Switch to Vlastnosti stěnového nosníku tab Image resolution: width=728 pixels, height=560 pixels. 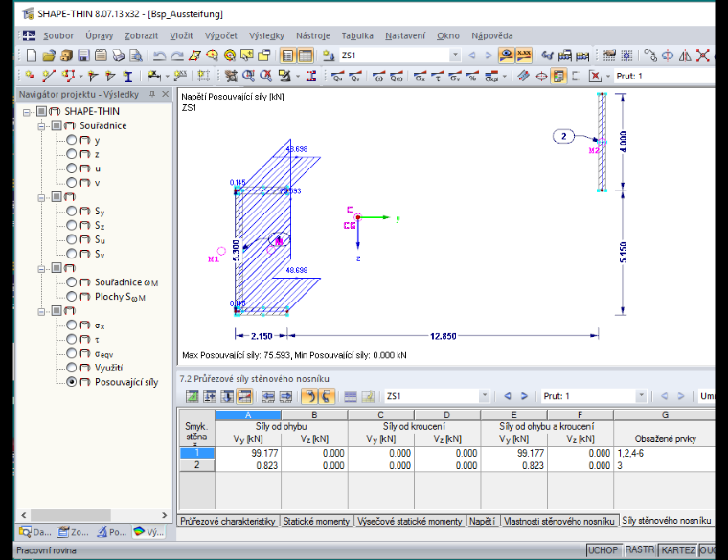pos(559,521)
